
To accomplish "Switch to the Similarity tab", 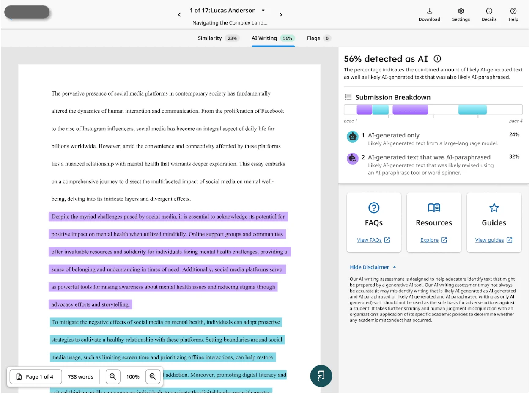I will pyautogui.click(x=219, y=38).
